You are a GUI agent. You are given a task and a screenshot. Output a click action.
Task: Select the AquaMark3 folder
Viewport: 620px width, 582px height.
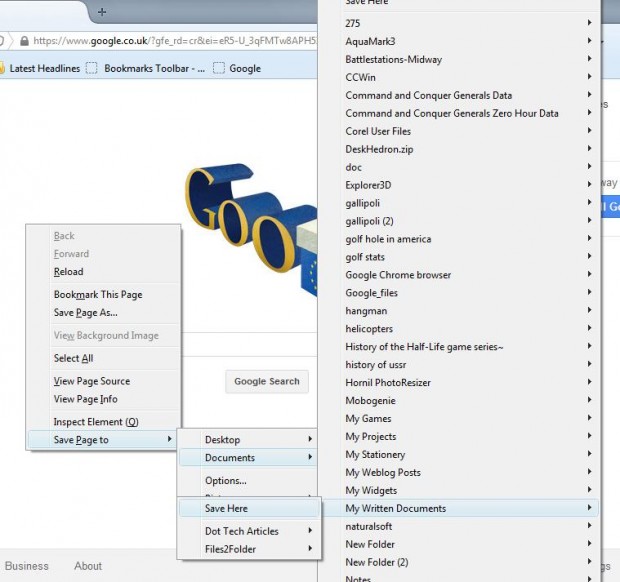[459, 42]
